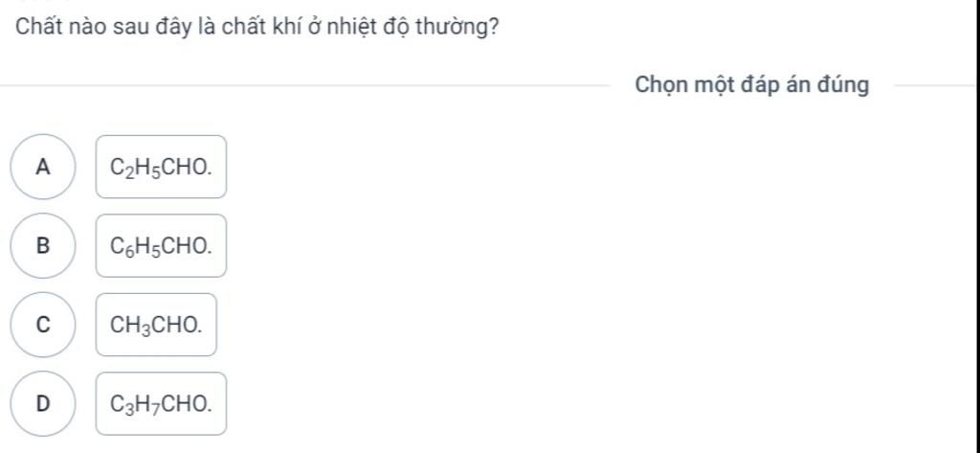Click the 'Chọn một đáp án đúng' label
Screen dimensions: 980x453
(x=752, y=85)
